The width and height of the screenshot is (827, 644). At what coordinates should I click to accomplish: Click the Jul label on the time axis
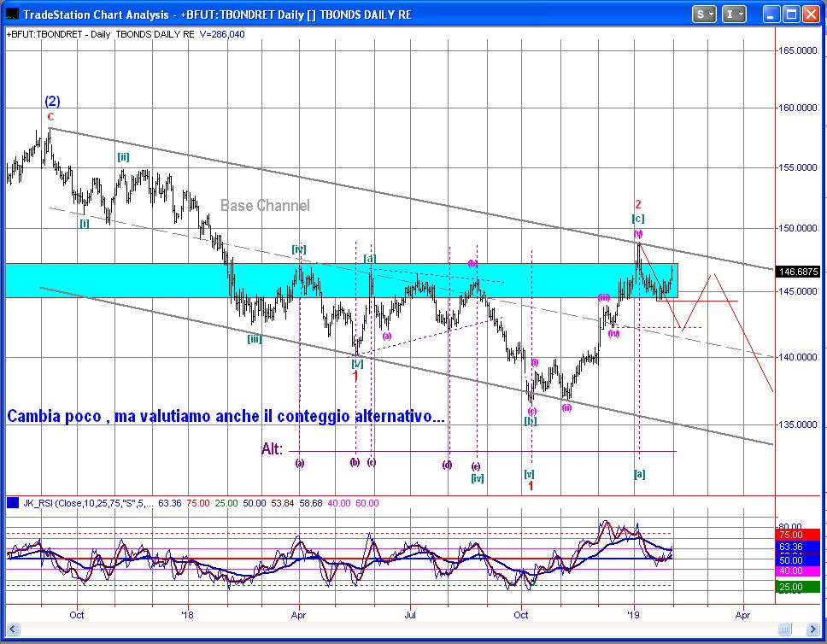click(410, 615)
